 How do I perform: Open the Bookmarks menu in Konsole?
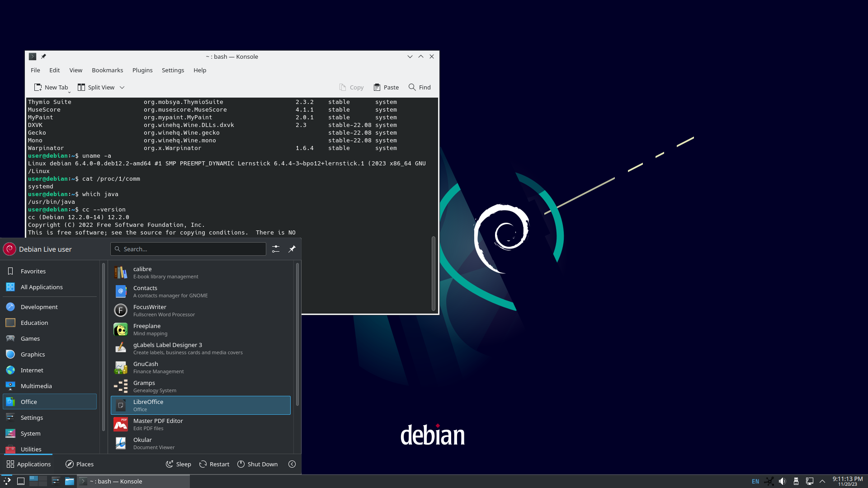coord(107,70)
